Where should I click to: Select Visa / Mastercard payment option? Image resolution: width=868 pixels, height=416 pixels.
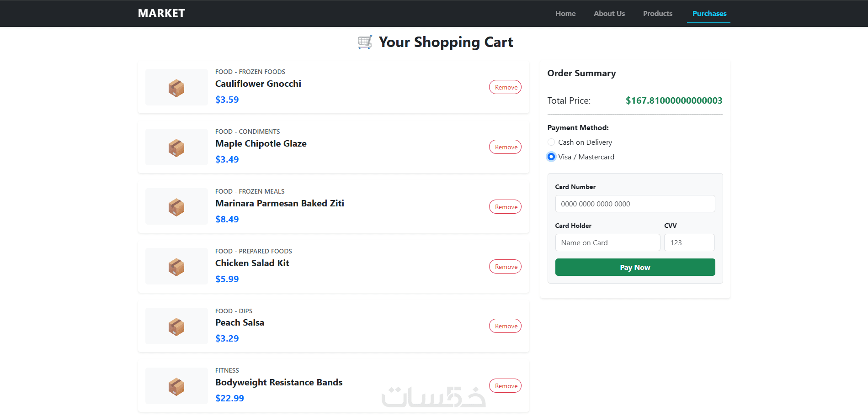[551, 157]
